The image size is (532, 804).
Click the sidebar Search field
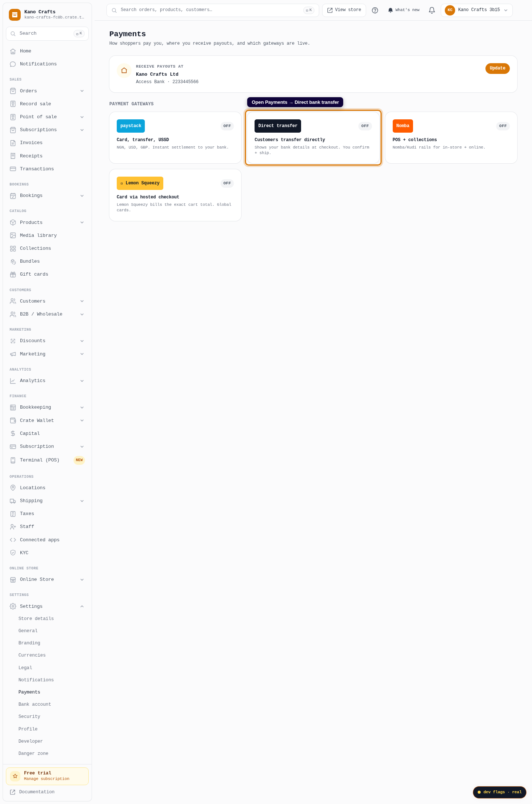coord(47,34)
